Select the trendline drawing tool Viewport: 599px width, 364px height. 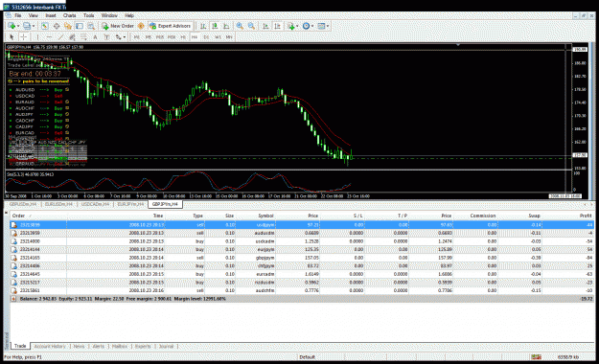coord(60,37)
